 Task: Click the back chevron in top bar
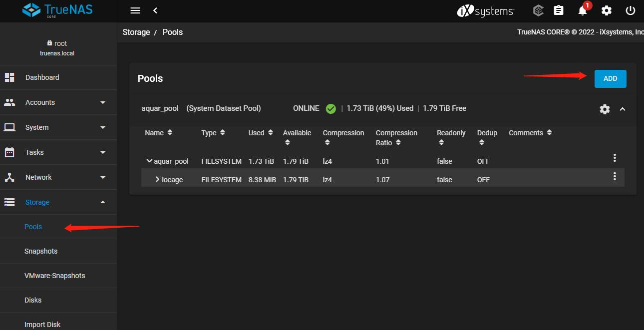[155, 10]
